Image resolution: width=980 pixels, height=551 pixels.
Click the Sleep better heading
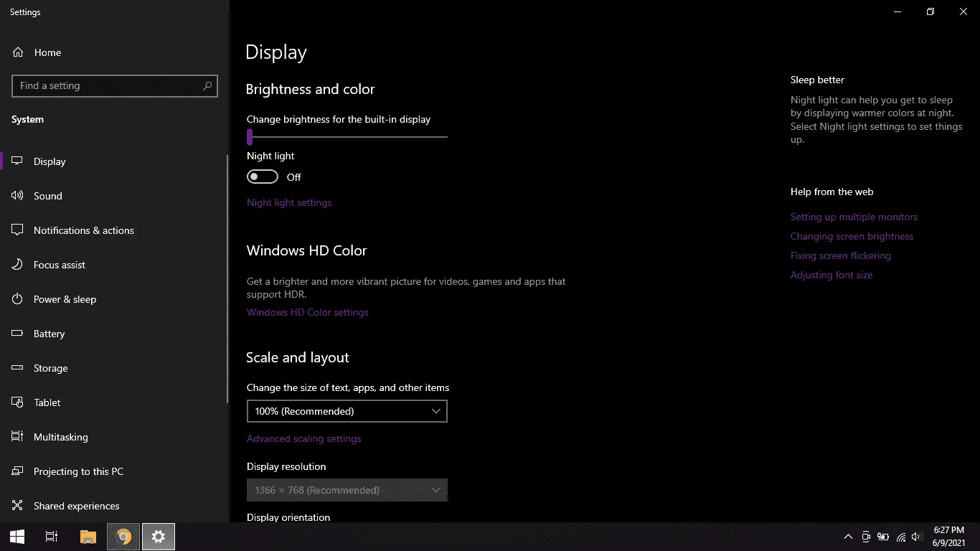pos(817,80)
